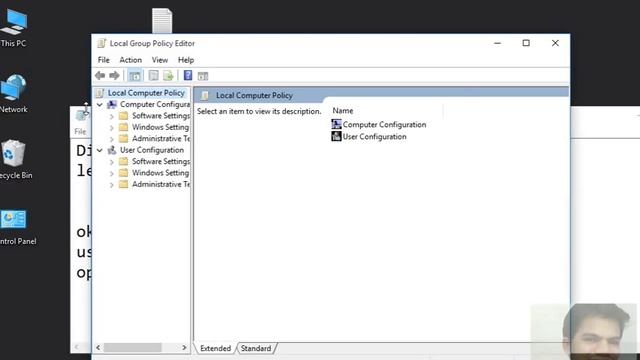The image size is (640, 360).
Task: Click the tree pane horizontal scrollbar thumb
Action: click(132, 347)
